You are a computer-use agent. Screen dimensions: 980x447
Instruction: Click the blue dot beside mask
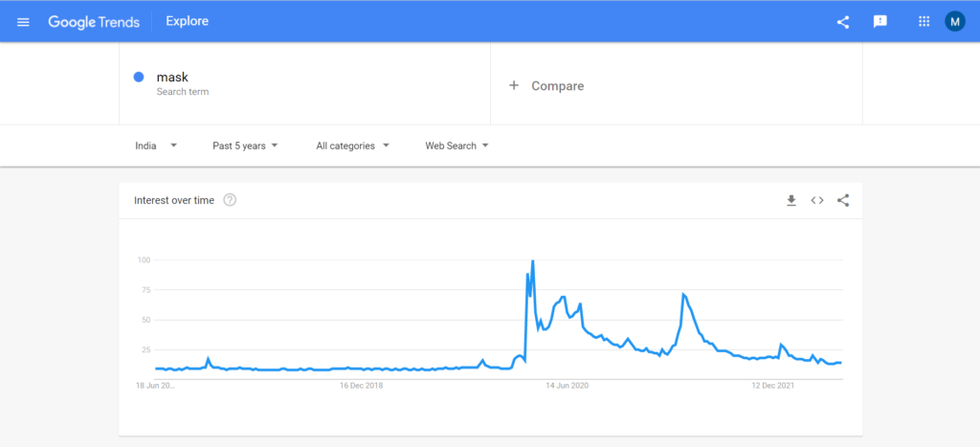[139, 78]
